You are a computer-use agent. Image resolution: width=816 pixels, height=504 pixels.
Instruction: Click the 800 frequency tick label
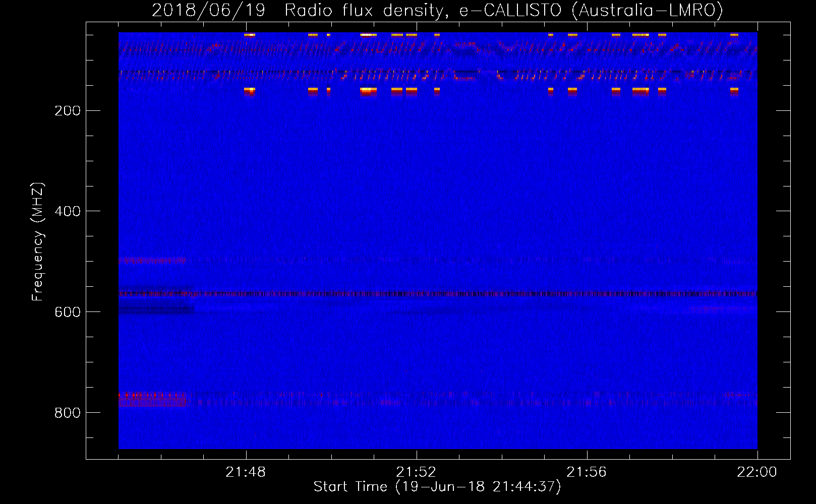[68, 413]
